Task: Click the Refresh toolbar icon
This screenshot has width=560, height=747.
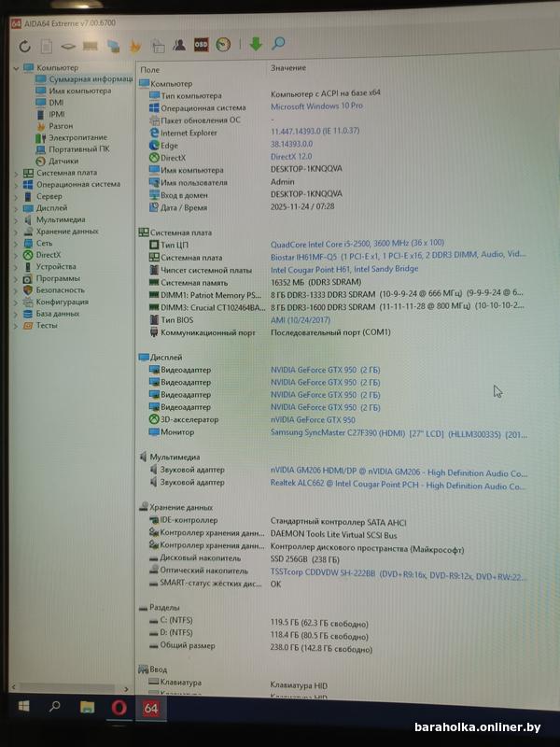Action: (x=25, y=46)
